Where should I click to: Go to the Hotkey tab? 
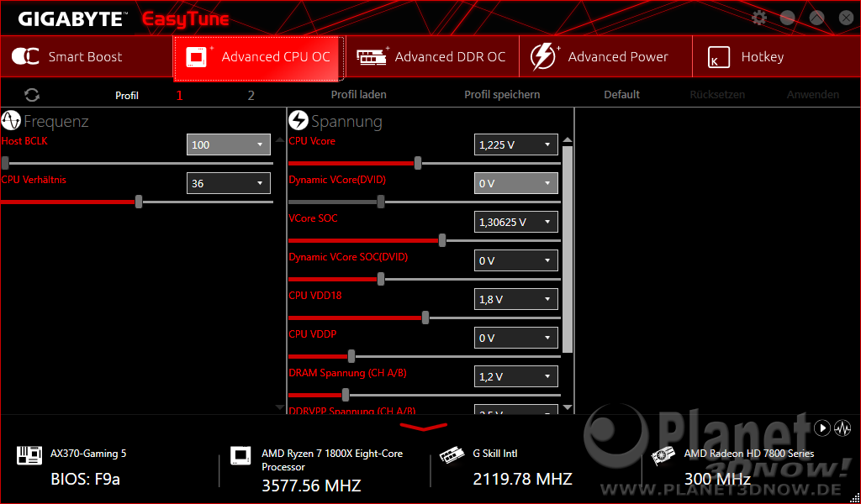pyautogui.click(x=776, y=56)
